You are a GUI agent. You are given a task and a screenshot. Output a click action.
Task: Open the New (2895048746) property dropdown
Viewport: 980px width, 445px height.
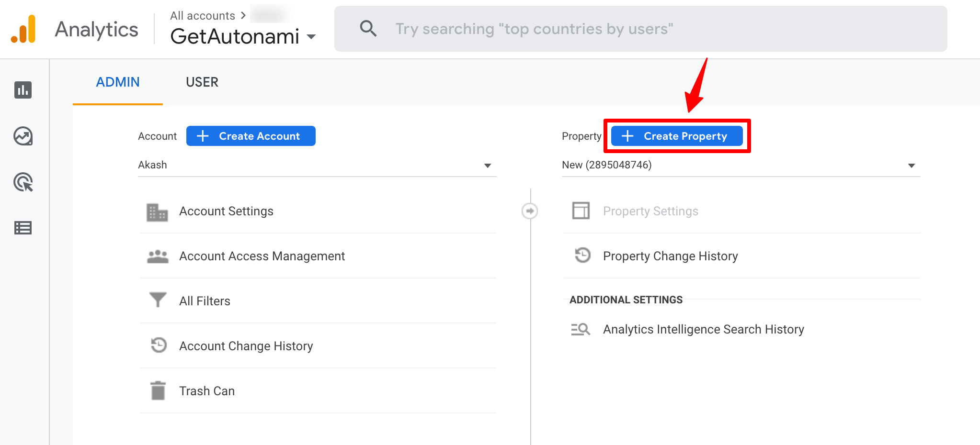[912, 165]
